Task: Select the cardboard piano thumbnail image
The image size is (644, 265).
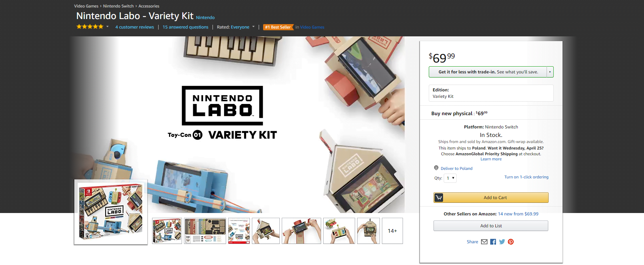Action: point(368,231)
